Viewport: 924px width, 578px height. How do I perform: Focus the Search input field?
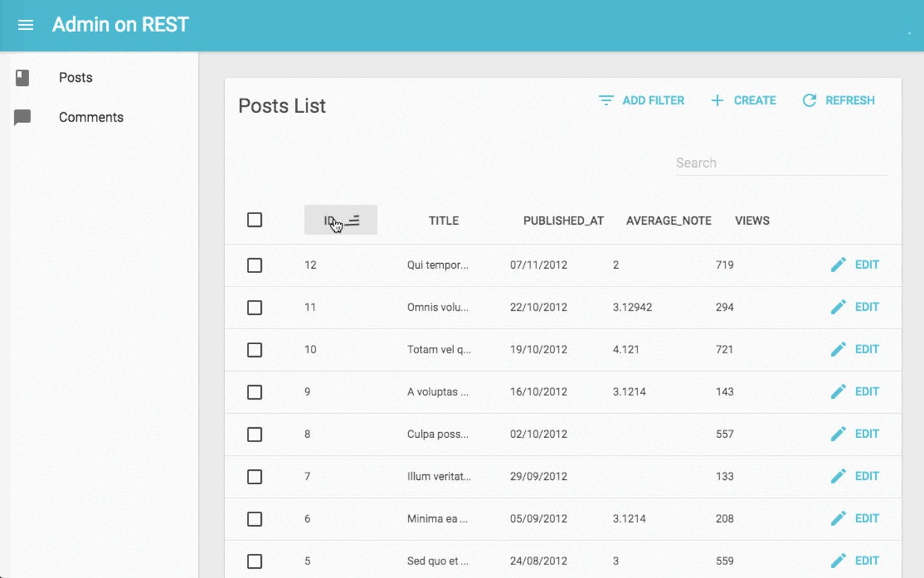coord(782,163)
